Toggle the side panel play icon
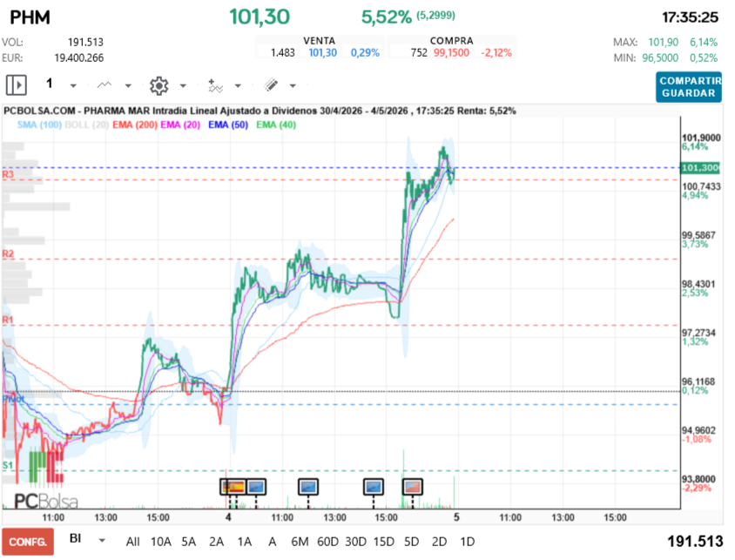Image resolution: width=735 pixels, height=560 pixels. (17, 85)
